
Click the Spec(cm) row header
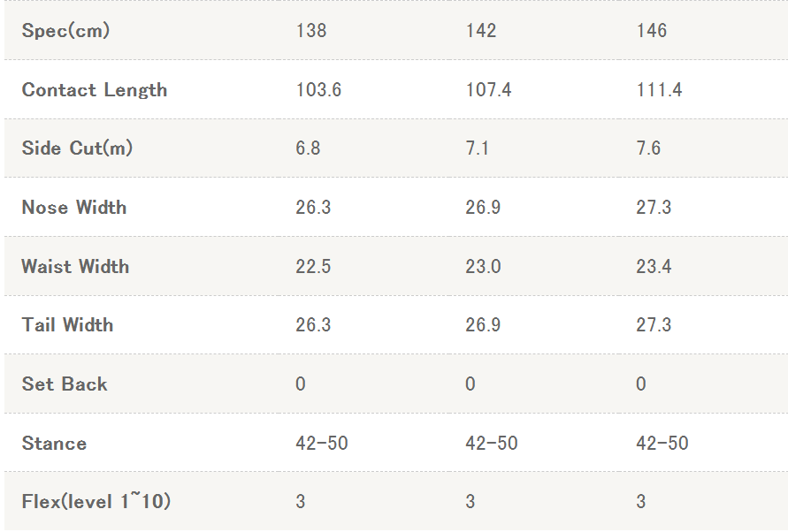pyautogui.click(x=65, y=31)
